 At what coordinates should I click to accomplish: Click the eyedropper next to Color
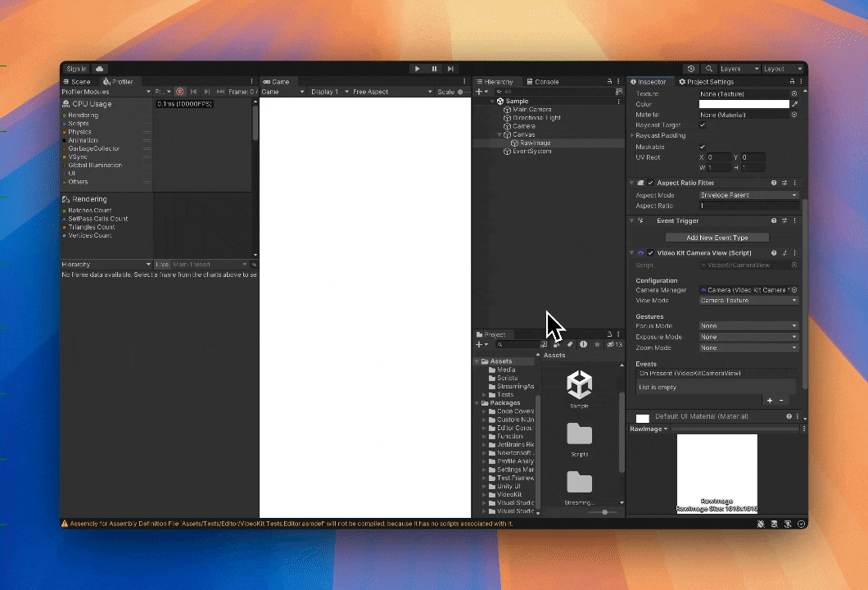click(794, 104)
